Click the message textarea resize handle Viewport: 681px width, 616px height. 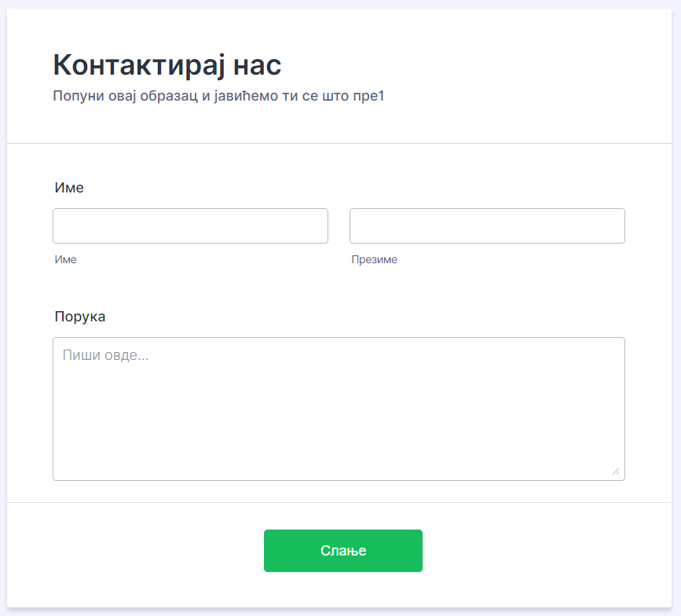point(615,471)
